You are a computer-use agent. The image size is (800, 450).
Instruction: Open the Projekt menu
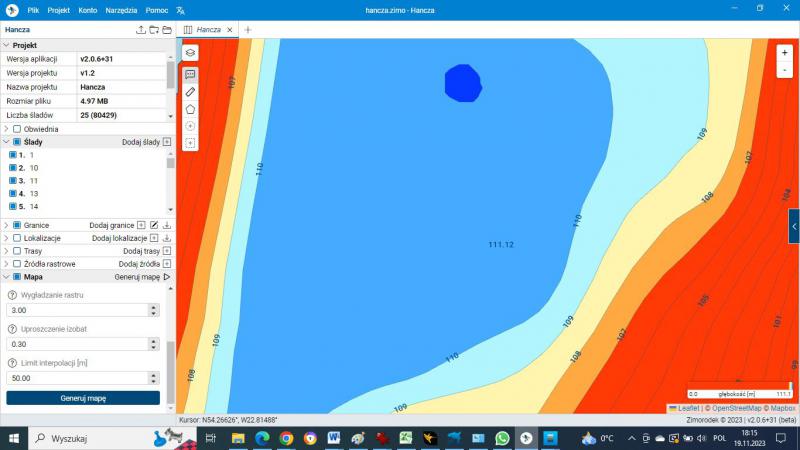(58, 9)
